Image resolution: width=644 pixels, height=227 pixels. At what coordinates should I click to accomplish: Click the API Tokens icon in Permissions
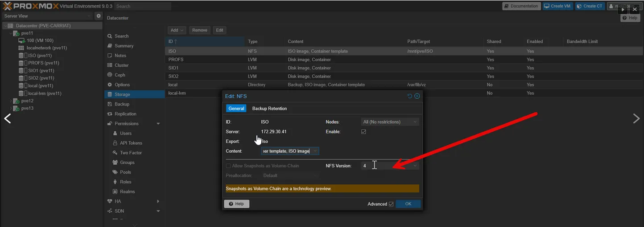[x=115, y=143]
